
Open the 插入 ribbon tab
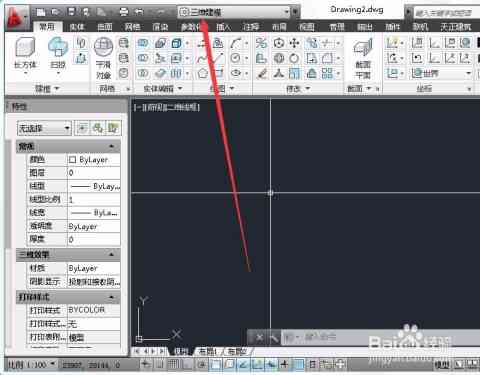pyautogui.click(x=223, y=27)
